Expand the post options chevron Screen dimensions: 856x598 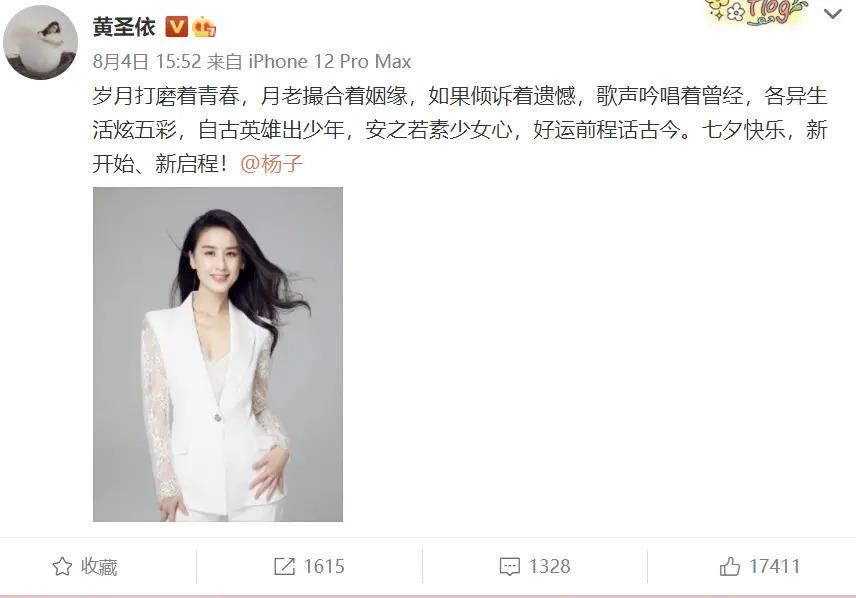click(x=833, y=14)
